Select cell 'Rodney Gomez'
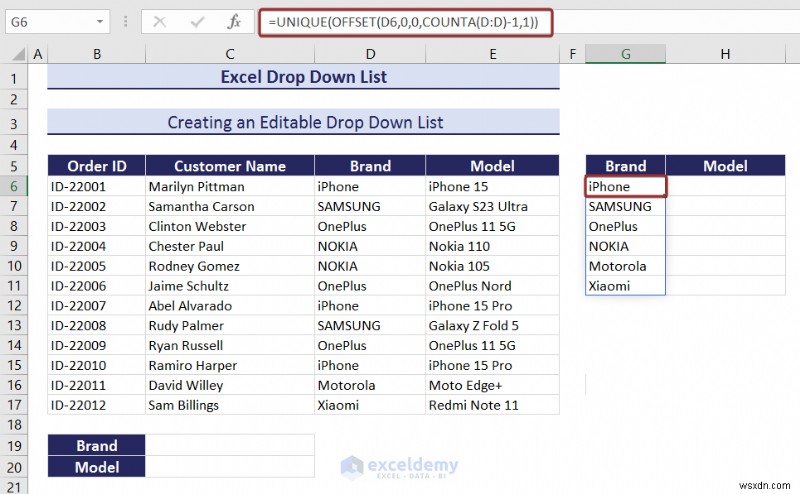 230,266
